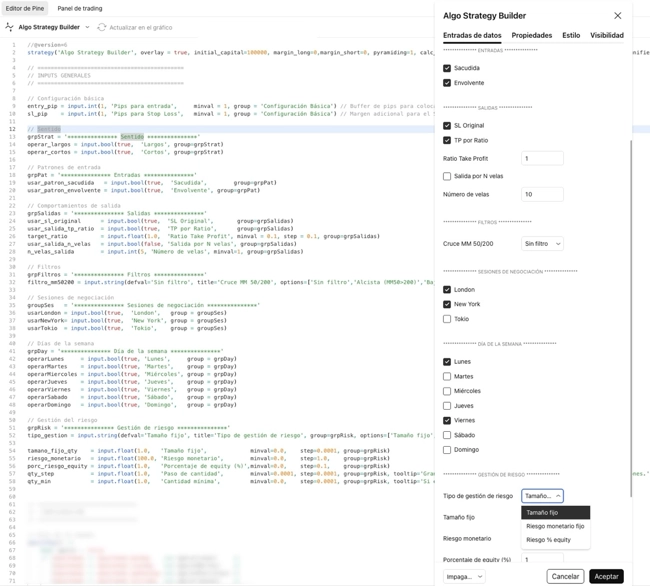Switch to the Panel de trading tab
This screenshot has height=586, width=650.
point(79,8)
